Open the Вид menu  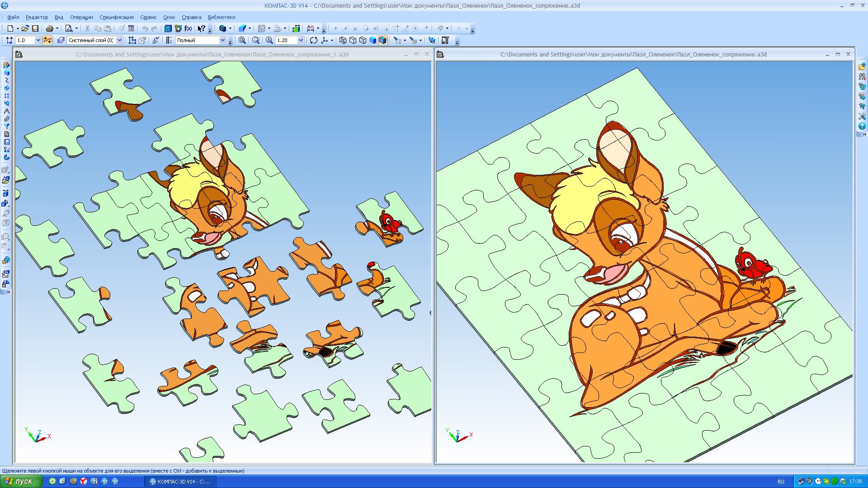59,17
